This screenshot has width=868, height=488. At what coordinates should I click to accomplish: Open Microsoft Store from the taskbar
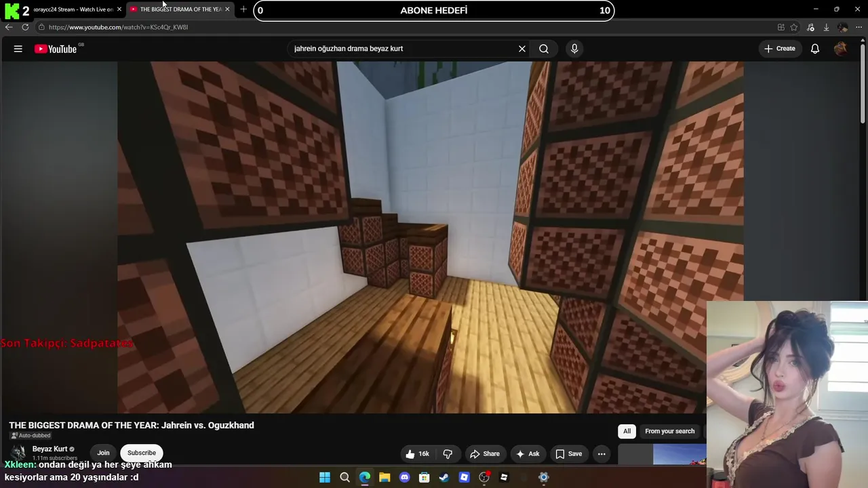425,477
